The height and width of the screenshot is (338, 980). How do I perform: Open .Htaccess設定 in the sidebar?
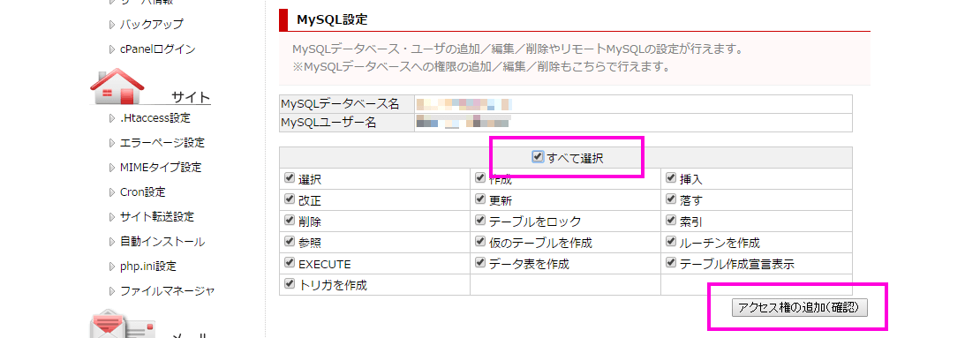[x=155, y=118]
